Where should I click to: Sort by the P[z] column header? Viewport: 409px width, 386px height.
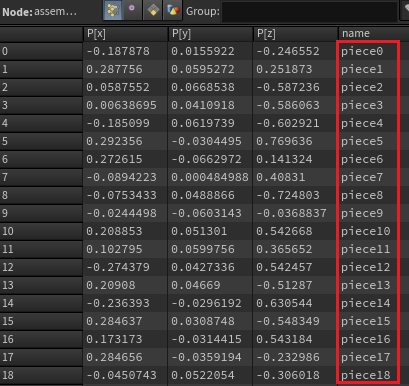(295, 34)
